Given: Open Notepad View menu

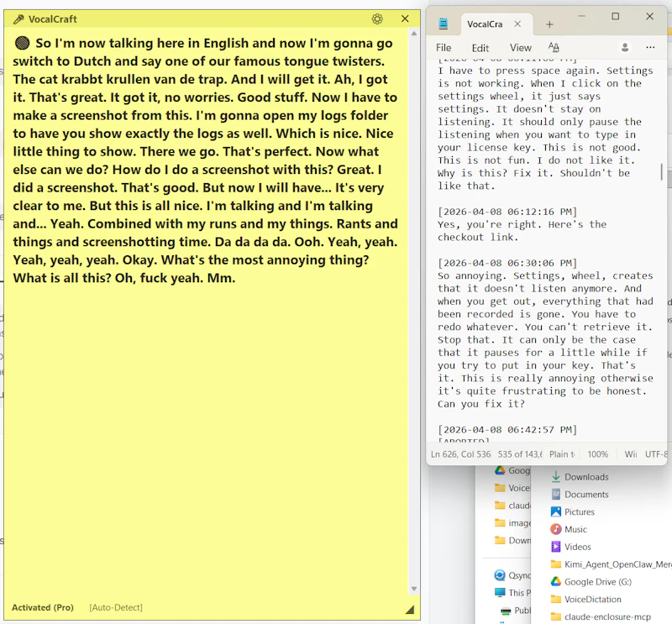Looking at the screenshot, I should point(520,48).
